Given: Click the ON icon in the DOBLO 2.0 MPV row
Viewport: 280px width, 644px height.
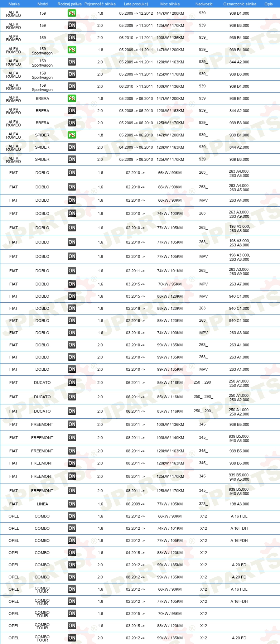Looking at the screenshot, I should click(x=72, y=369).
